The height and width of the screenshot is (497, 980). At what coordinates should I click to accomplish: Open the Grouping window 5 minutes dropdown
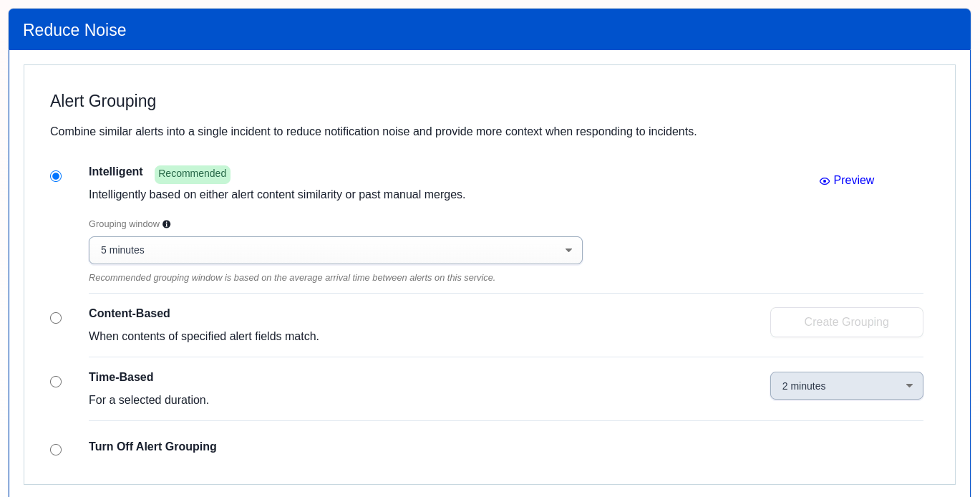(x=335, y=251)
